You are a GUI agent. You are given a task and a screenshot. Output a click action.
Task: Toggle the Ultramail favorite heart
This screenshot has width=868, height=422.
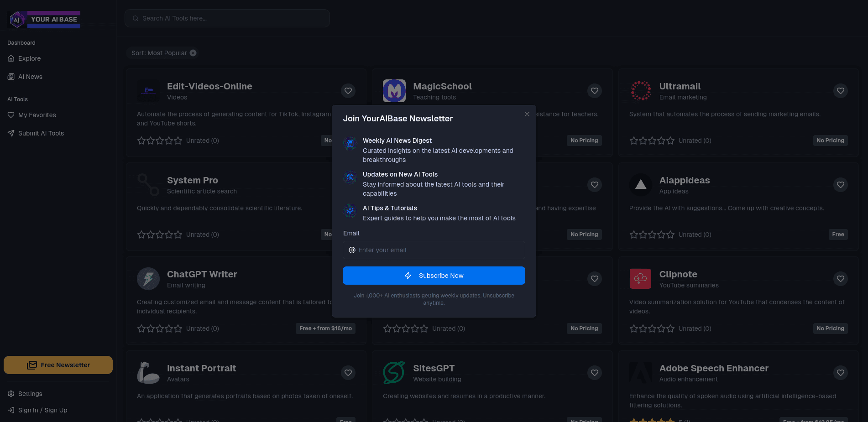pos(840,91)
